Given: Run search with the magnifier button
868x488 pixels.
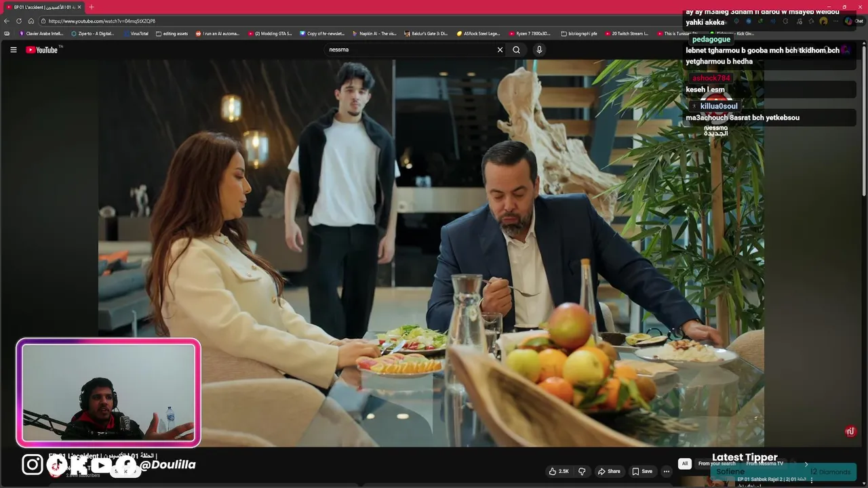Looking at the screenshot, I should (516, 49).
